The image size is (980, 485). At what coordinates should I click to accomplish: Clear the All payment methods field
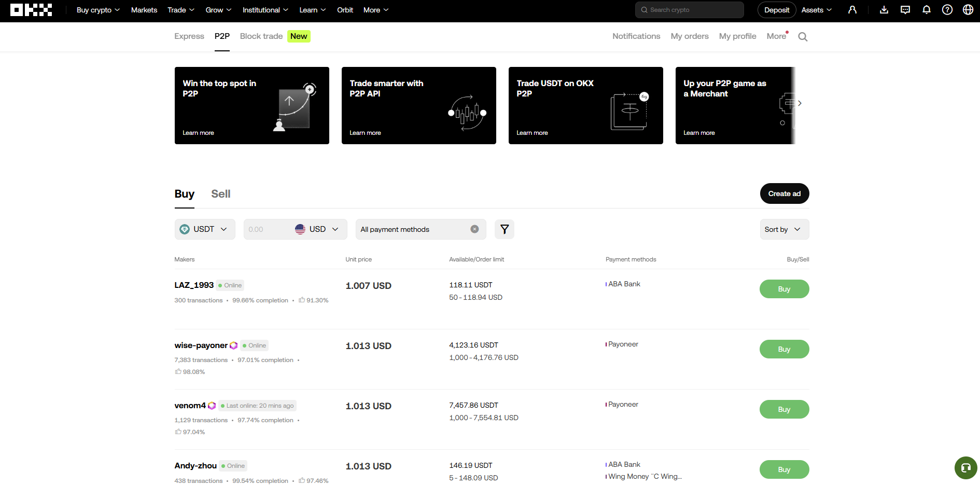(x=474, y=229)
